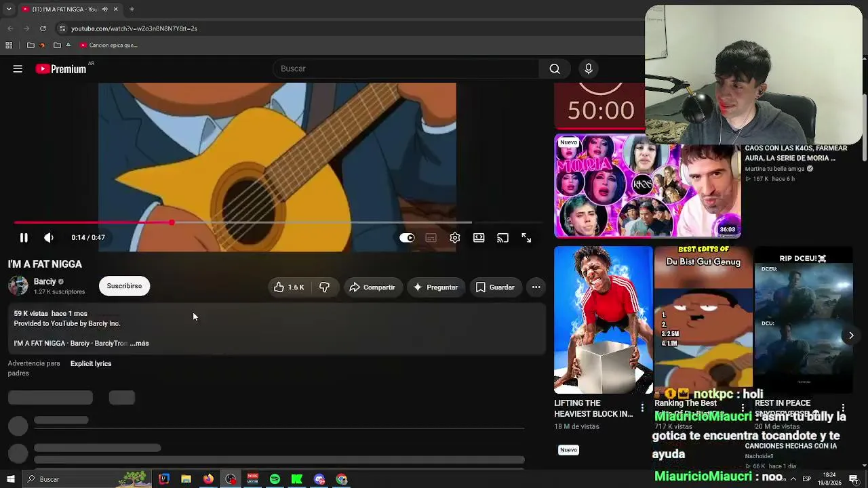Open Windows notification center
This screenshot has width=868, height=488.
pos(854,479)
